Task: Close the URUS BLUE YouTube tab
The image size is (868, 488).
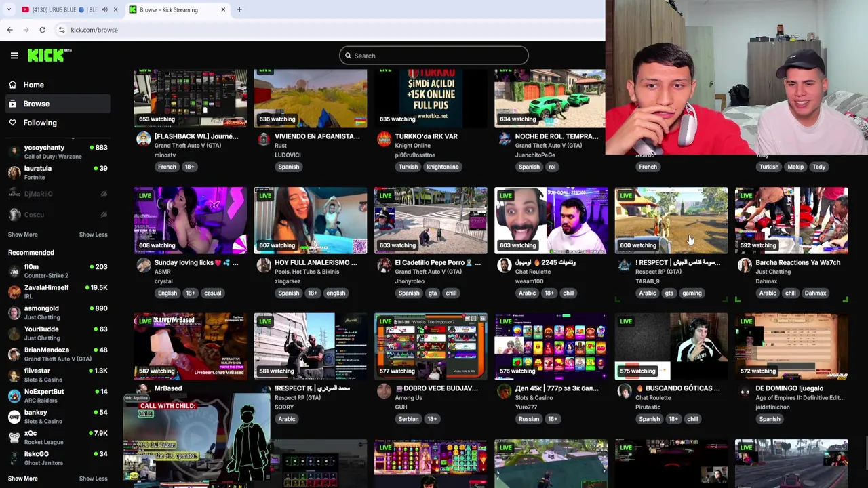Action: pyautogui.click(x=115, y=9)
